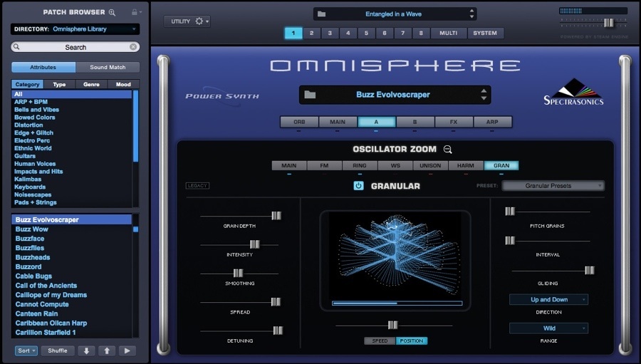Select the Type attribute column
Screen dimensions: 641x364
(59, 84)
